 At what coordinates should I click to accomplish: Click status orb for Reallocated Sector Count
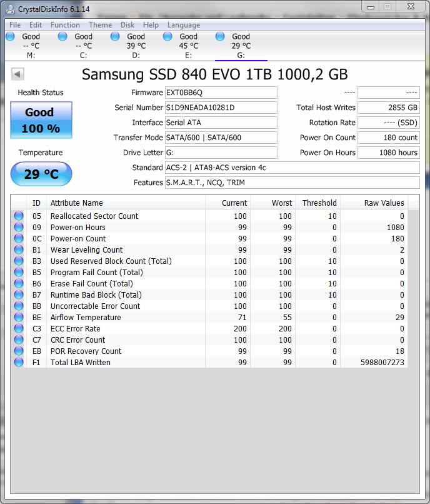[19, 216]
